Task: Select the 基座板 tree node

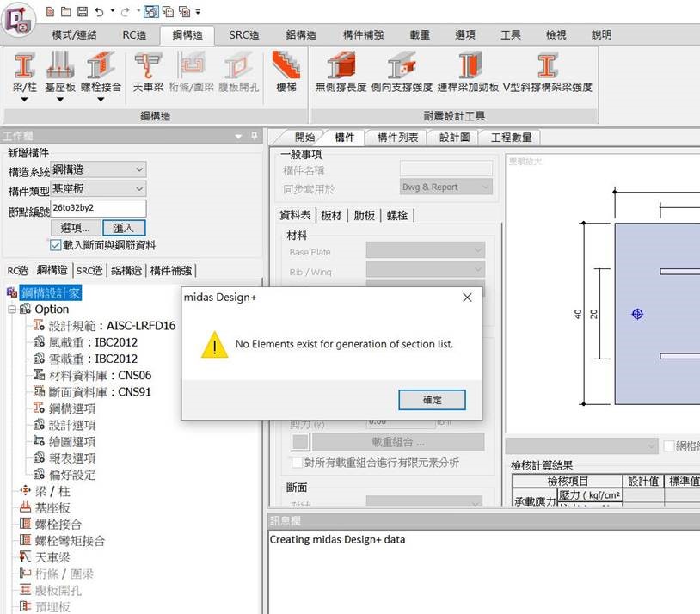Action: coord(52,508)
